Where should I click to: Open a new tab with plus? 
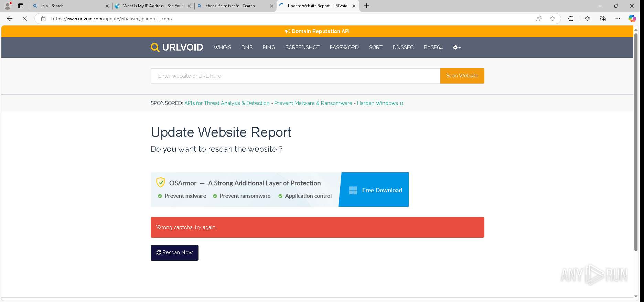pos(367,6)
